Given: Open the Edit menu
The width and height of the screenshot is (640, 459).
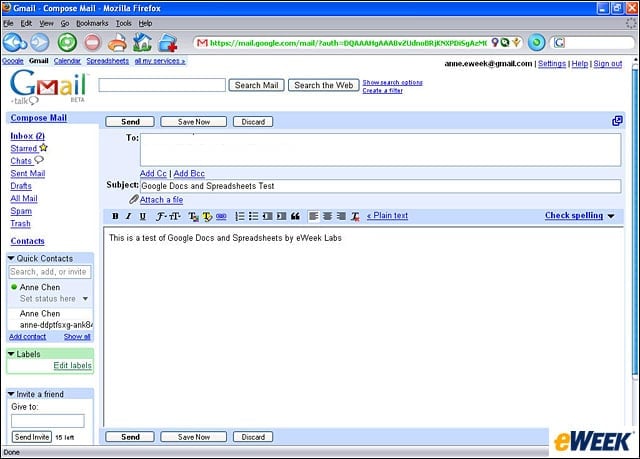Looking at the screenshot, I should click(x=26, y=23).
